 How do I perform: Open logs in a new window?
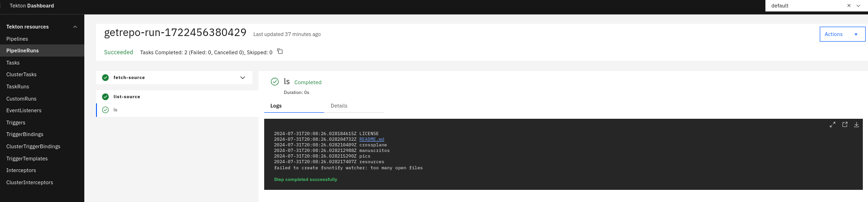click(845, 125)
